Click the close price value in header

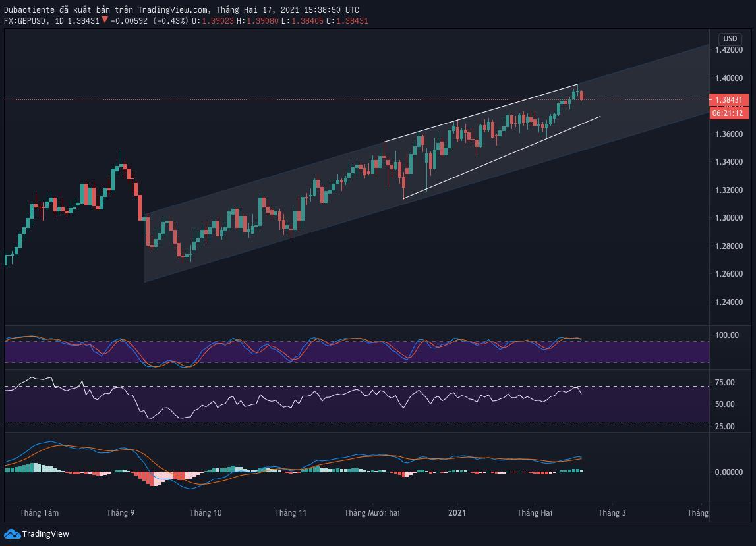353,21
